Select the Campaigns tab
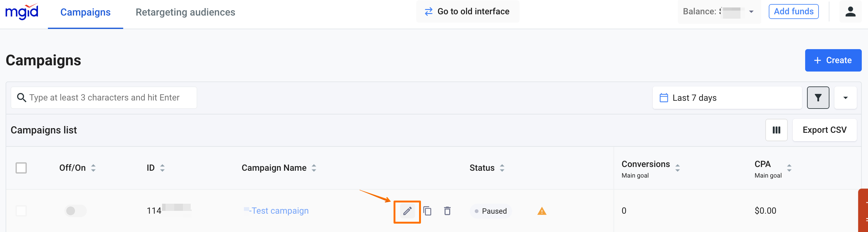The height and width of the screenshot is (232, 868). click(85, 12)
